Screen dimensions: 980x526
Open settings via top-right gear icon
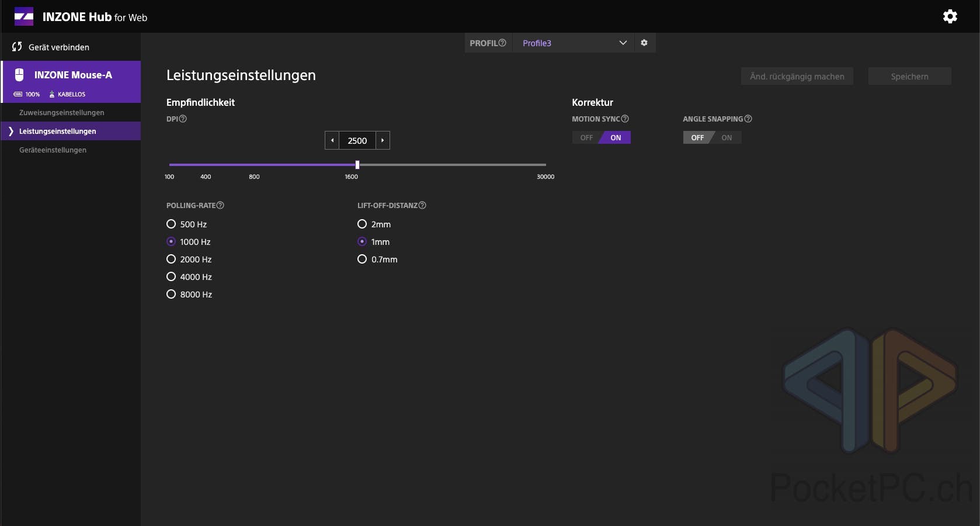pos(950,16)
